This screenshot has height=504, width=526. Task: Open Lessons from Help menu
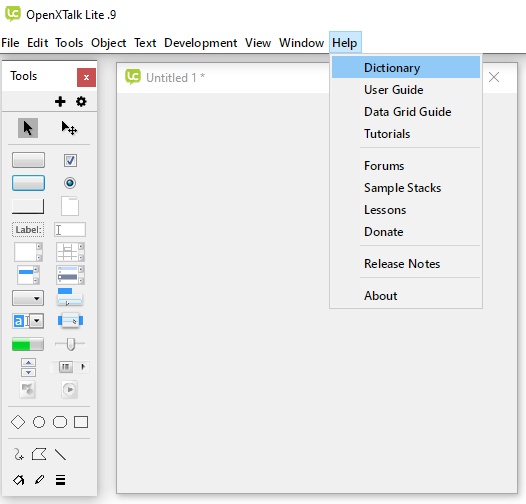point(406,210)
